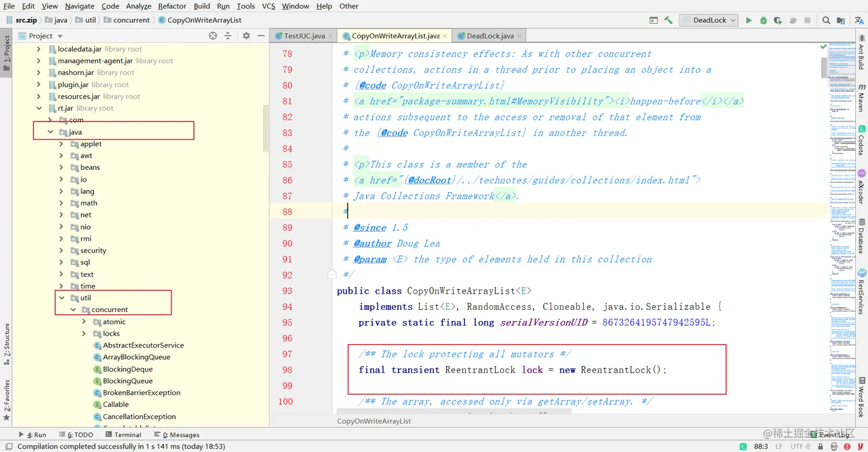
Task: Click the green terminal status bar icon
Action: pos(742,446)
